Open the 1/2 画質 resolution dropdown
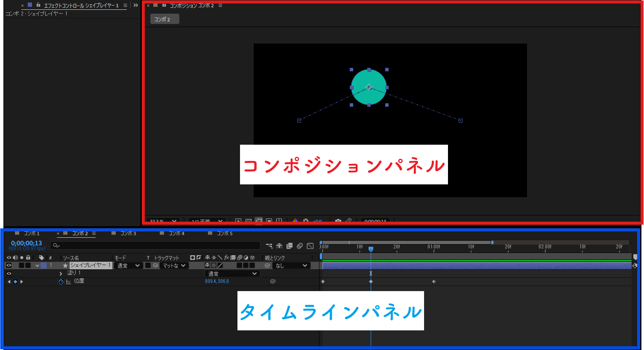This screenshot has height=350, width=644. pyautogui.click(x=207, y=221)
